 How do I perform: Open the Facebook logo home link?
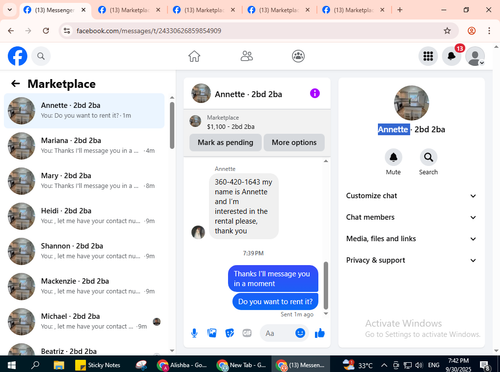tap(17, 56)
